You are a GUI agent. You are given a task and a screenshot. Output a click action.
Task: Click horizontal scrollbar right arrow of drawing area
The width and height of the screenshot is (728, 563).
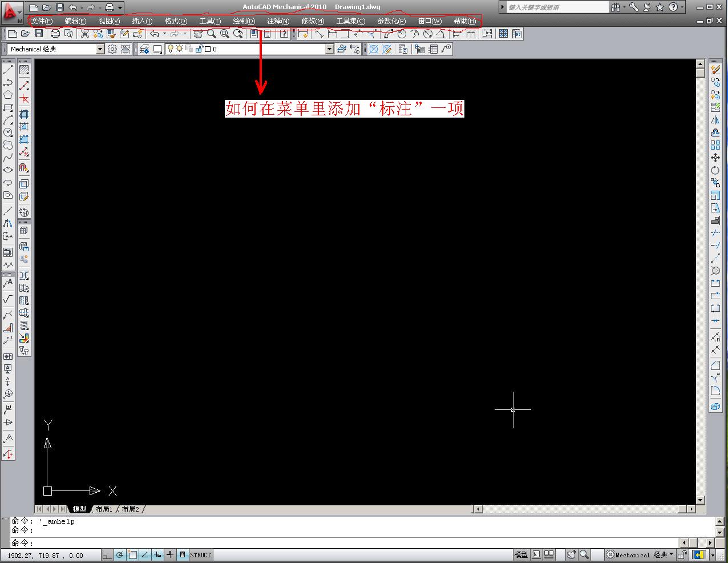point(691,509)
